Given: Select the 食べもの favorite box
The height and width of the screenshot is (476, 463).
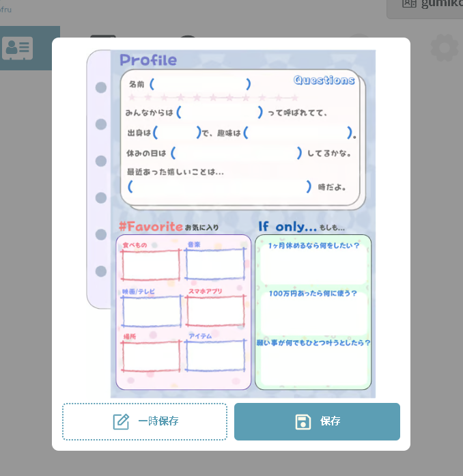Looking at the screenshot, I should [x=151, y=264].
